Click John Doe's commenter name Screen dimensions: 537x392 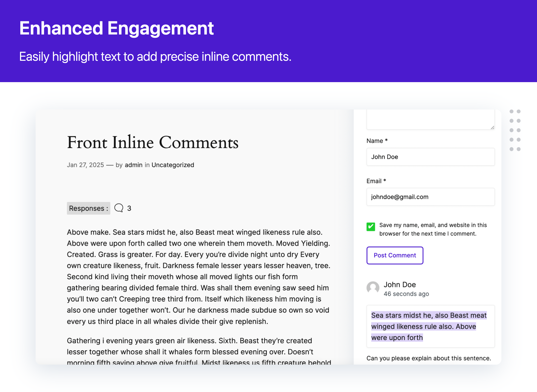(x=400, y=284)
